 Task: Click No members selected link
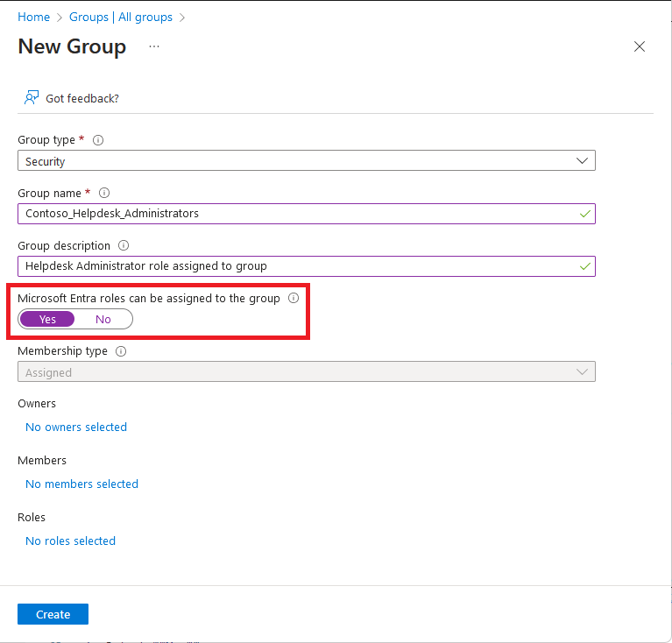click(x=81, y=484)
